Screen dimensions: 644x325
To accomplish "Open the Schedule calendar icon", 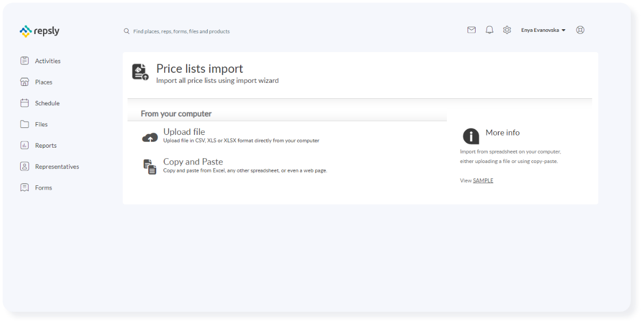I will click(24, 102).
